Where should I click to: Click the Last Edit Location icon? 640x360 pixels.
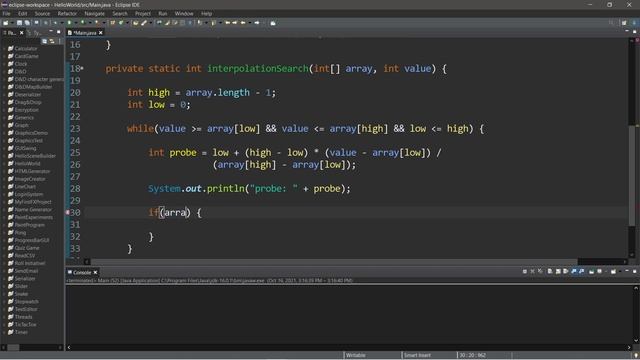[x=227, y=23]
